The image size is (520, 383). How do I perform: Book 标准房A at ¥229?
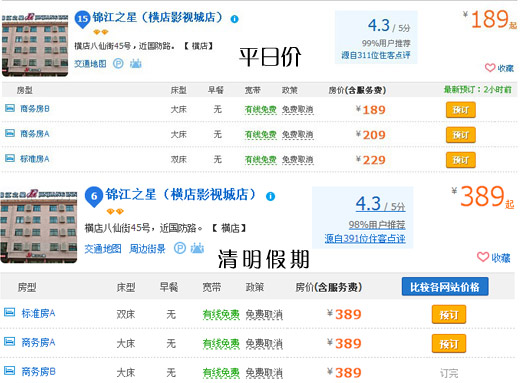(461, 160)
